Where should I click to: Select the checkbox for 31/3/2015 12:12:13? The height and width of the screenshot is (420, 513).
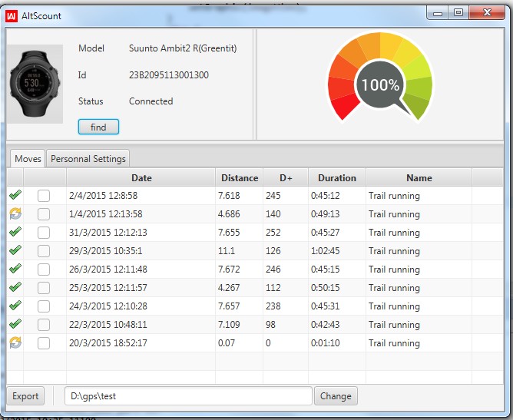pos(44,233)
